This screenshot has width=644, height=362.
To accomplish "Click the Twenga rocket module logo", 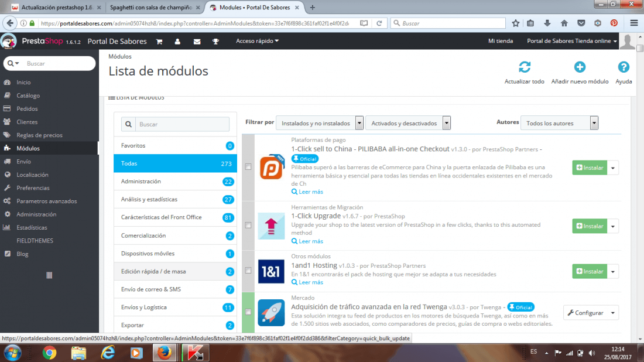I will point(271,313).
